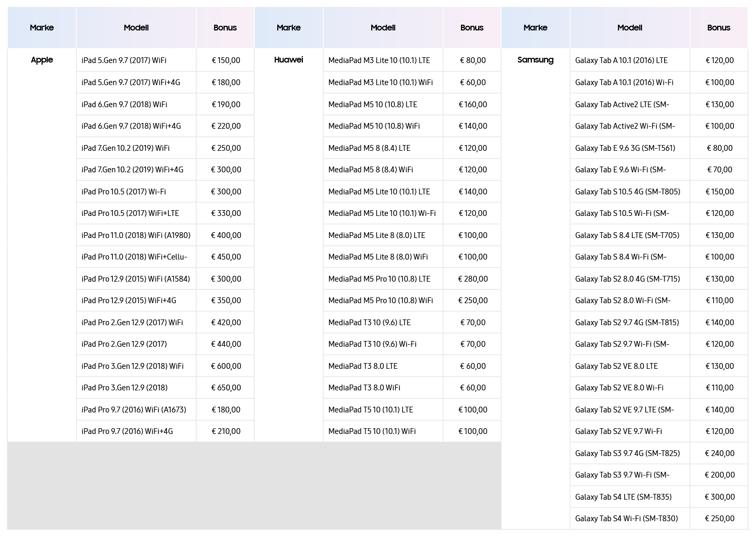
Task: Click the € 450,00 bonus value
Action: pyautogui.click(x=226, y=257)
